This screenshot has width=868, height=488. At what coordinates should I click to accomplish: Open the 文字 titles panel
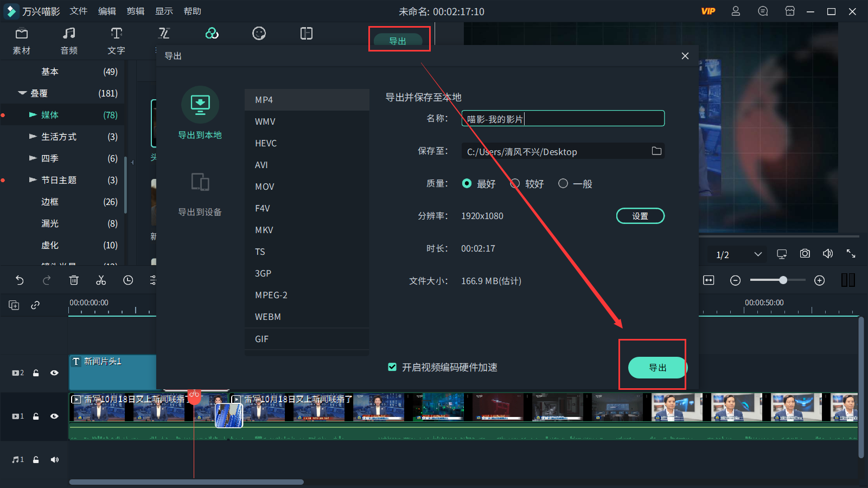tap(116, 41)
